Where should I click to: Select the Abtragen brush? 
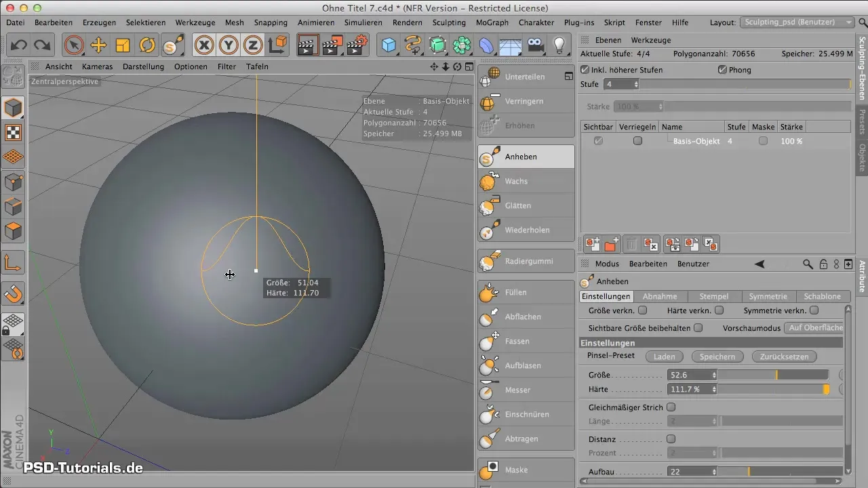point(526,439)
